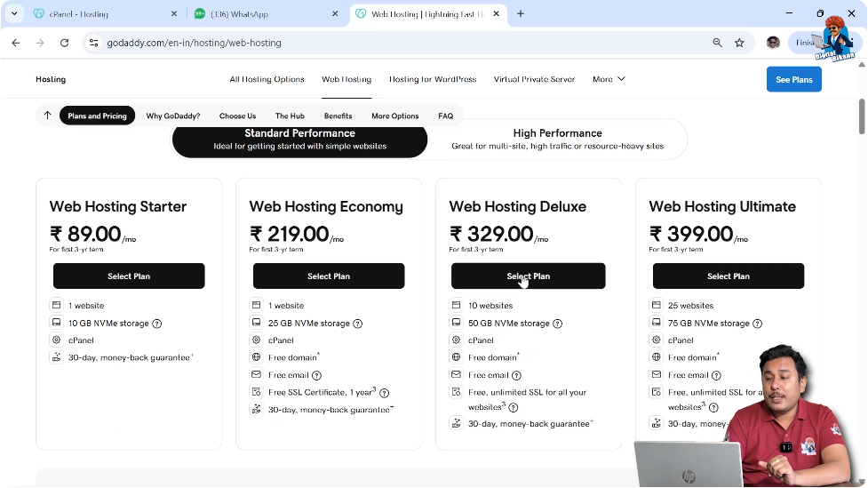Jump to The Hub section
868x488 pixels.
click(x=290, y=116)
